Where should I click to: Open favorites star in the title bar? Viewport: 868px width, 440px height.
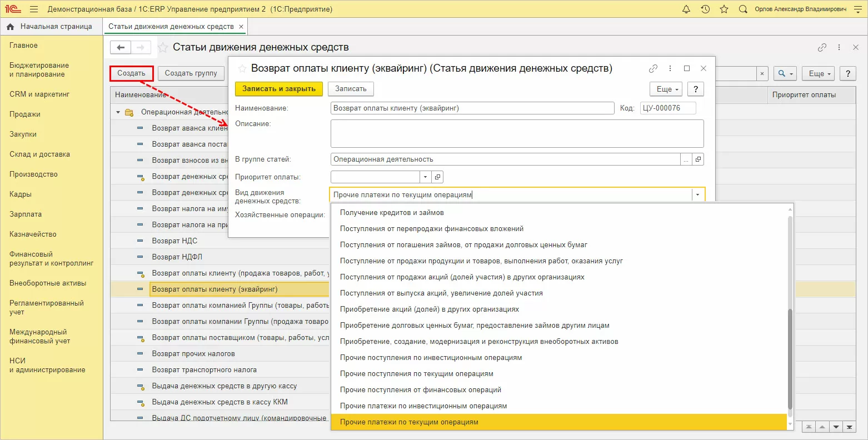pyautogui.click(x=724, y=9)
